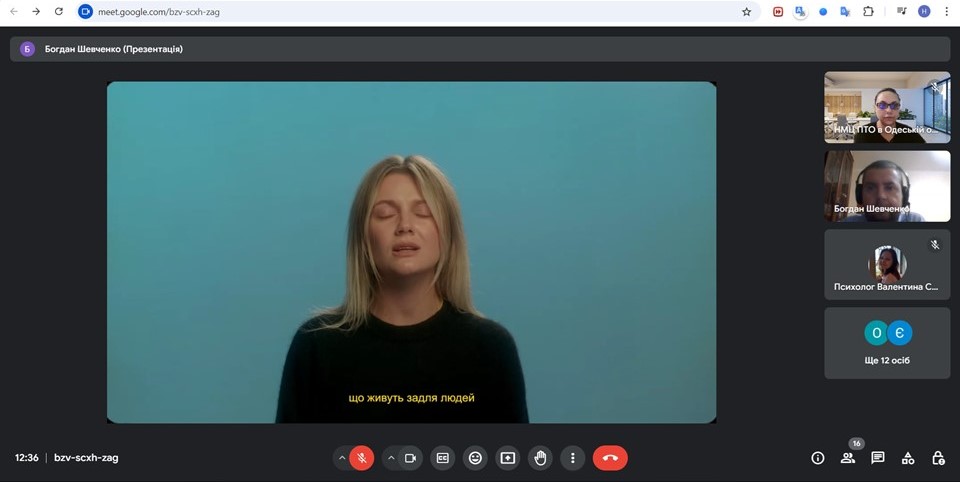Bookmark this page with star icon
Viewport: 960px width, 482px height.
[746, 11]
